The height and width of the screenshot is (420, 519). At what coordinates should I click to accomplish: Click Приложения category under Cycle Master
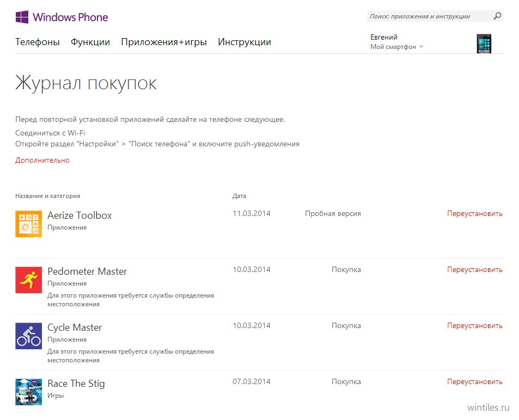click(x=67, y=339)
